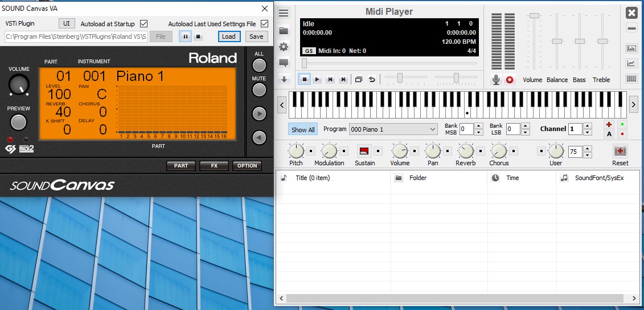Click the Sustain pedal icon button
The height and width of the screenshot is (310, 644).
(364, 151)
